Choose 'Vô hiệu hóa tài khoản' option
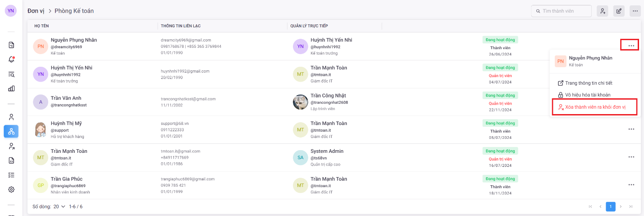The width and height of the screenshot is (644, 216). point(588,95)
